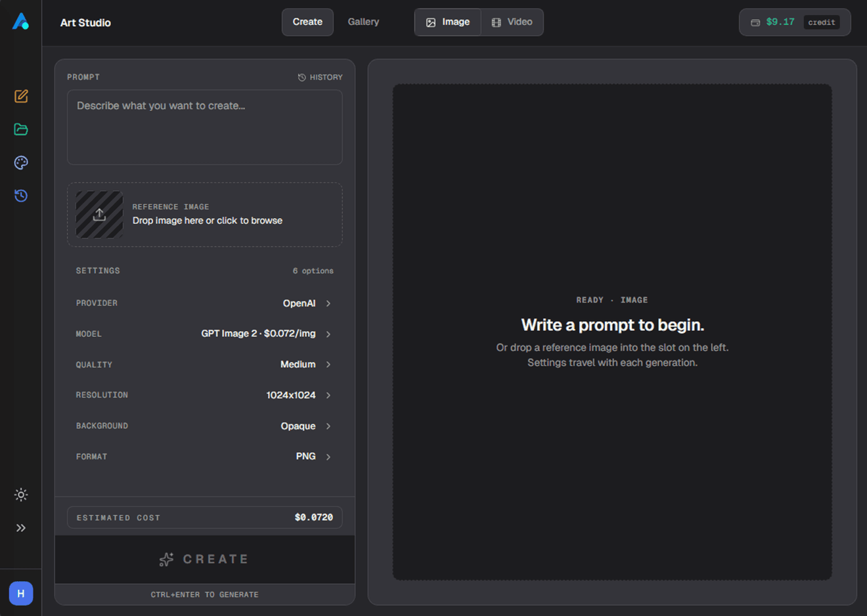Click the reference image upload icon

pyautogui.click(x=99, y=215)
